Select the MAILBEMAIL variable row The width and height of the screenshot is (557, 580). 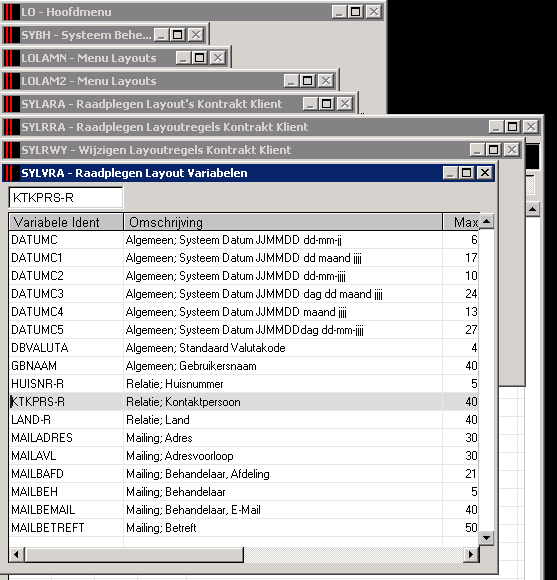click(243, 510)
